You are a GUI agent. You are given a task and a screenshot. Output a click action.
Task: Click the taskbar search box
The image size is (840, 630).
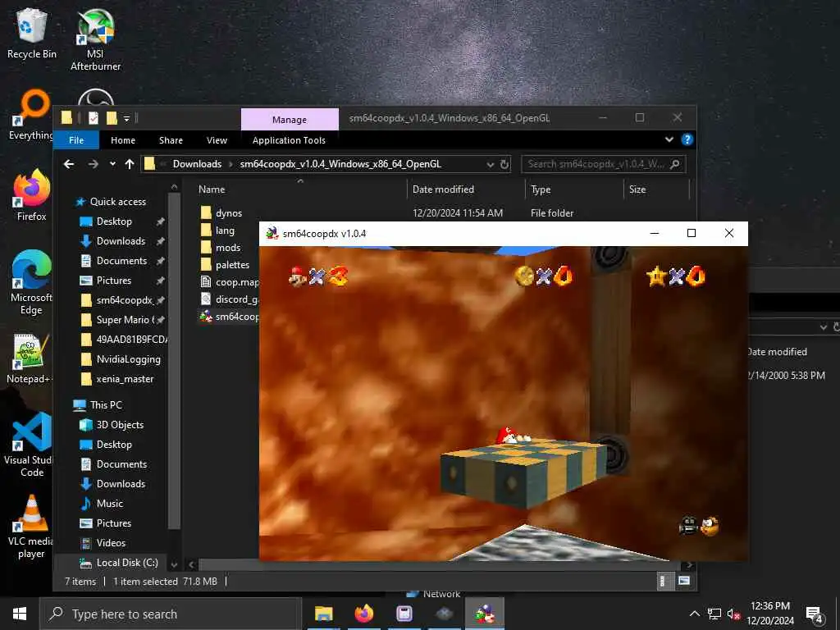point(171,614)
